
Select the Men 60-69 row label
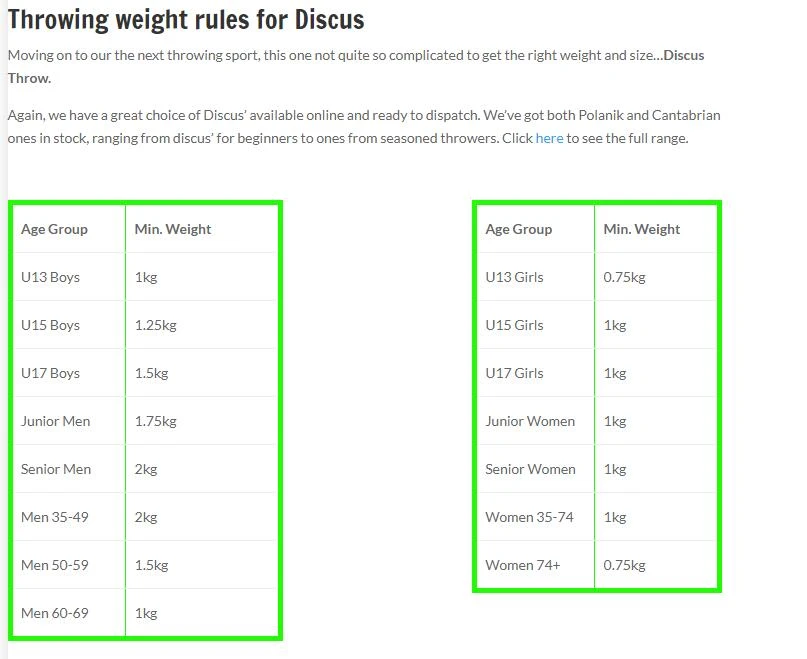coord(55,613)
